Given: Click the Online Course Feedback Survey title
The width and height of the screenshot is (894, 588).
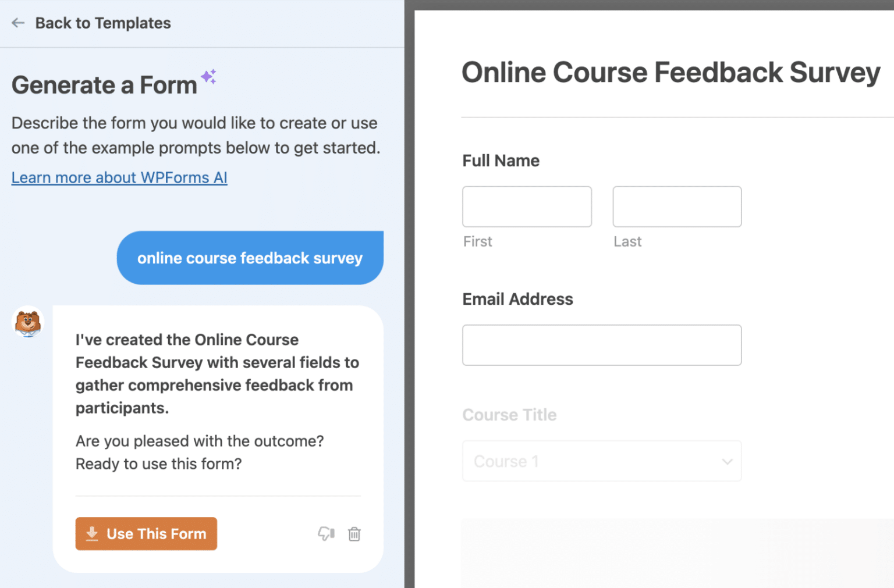Looking at the screenshot, I should pyautogui.click(x=670, y=72).
